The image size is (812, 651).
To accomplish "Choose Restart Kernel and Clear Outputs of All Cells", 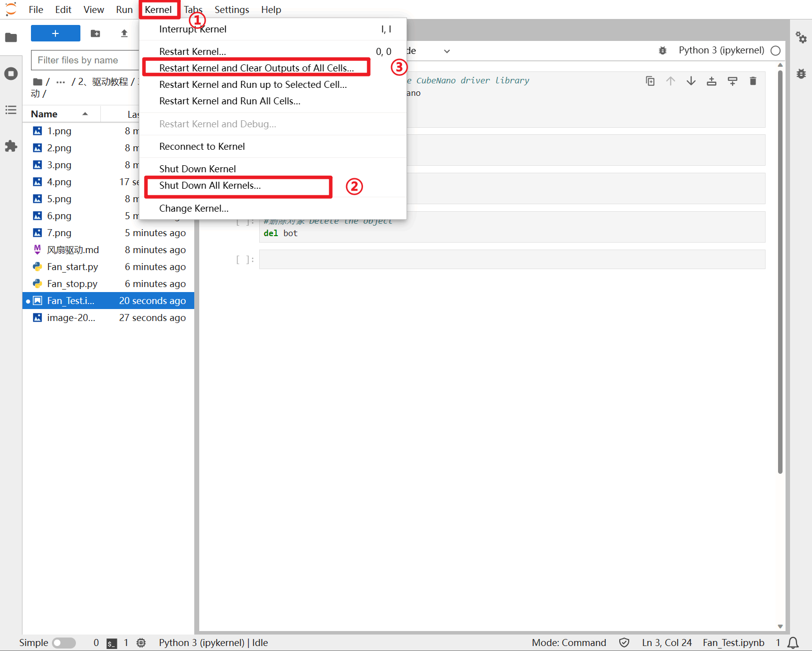I will 256,68.
